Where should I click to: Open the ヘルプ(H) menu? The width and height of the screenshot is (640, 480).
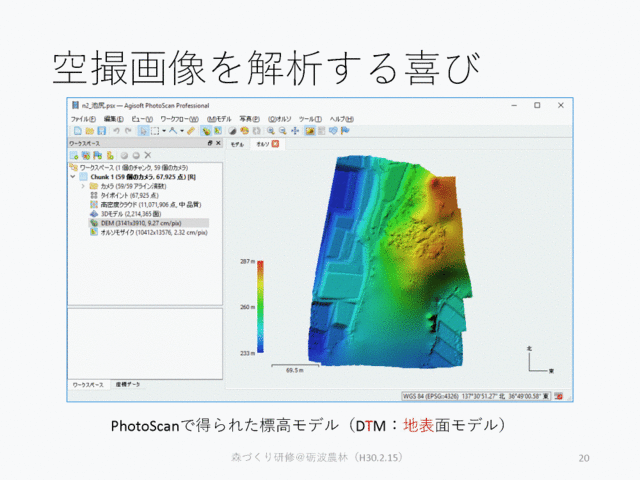coord(342,119)
